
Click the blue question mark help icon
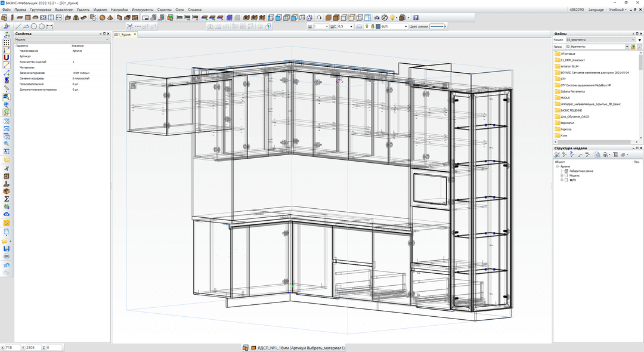coord(416,18)
